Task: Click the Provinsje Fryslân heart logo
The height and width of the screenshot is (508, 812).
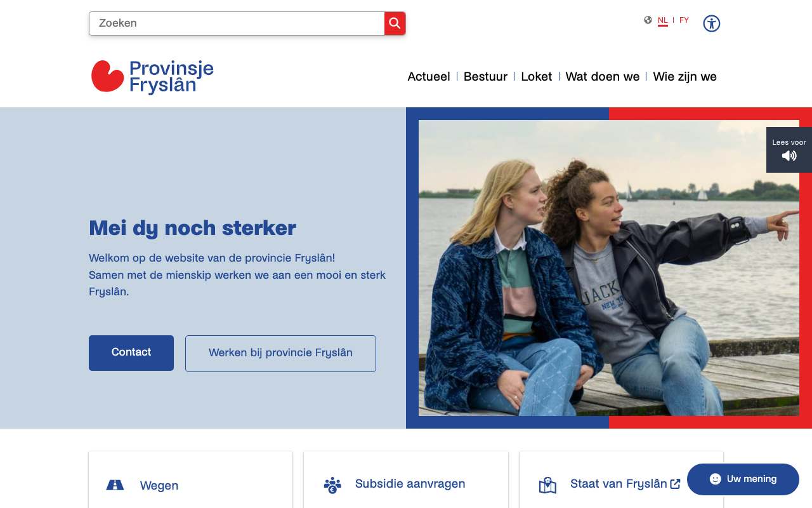Action: (107, 76)
